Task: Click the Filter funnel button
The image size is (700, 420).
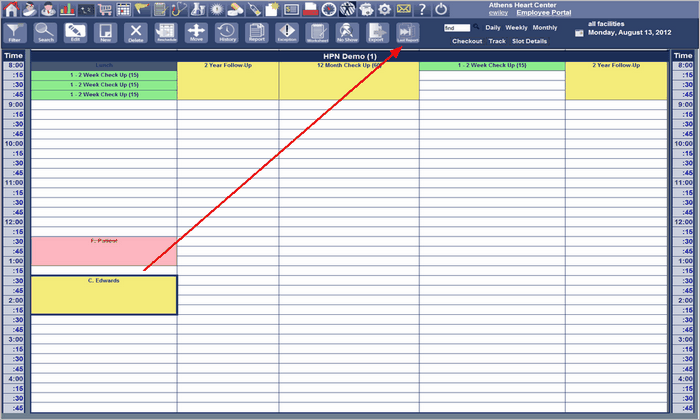Action: click(x=15, y=33)
